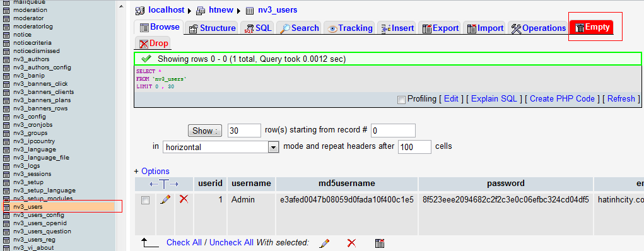Click the rows count field showing 30
Image resolution: width=644 pixels, height=251 pixels.
(x=244, y=131)
